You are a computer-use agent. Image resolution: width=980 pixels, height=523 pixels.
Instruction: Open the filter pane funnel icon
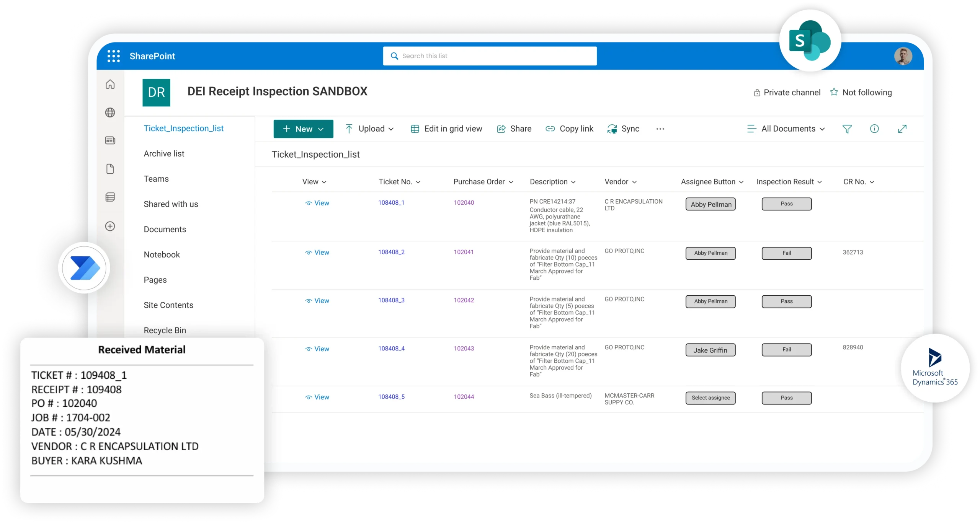(x=847, y=129)
